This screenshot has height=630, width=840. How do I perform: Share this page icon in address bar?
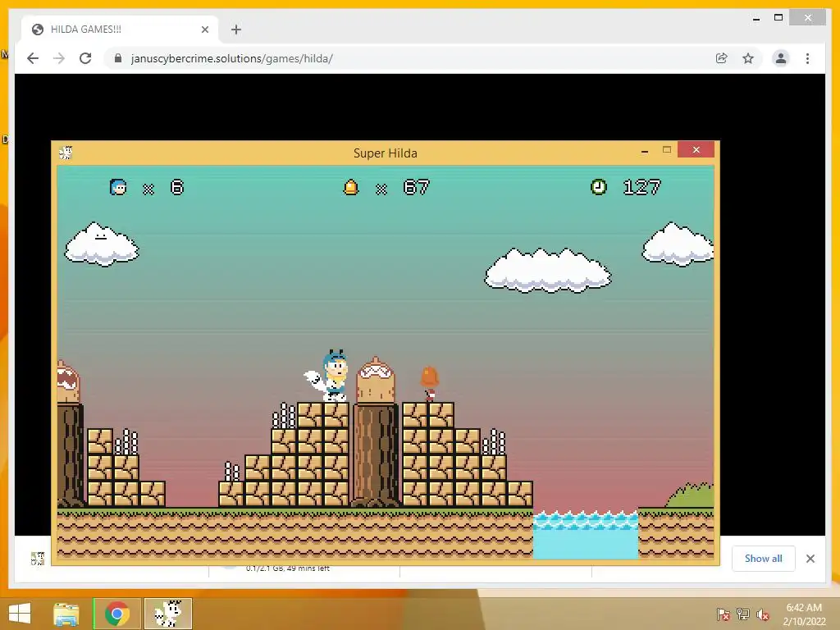tap(722, 58)
